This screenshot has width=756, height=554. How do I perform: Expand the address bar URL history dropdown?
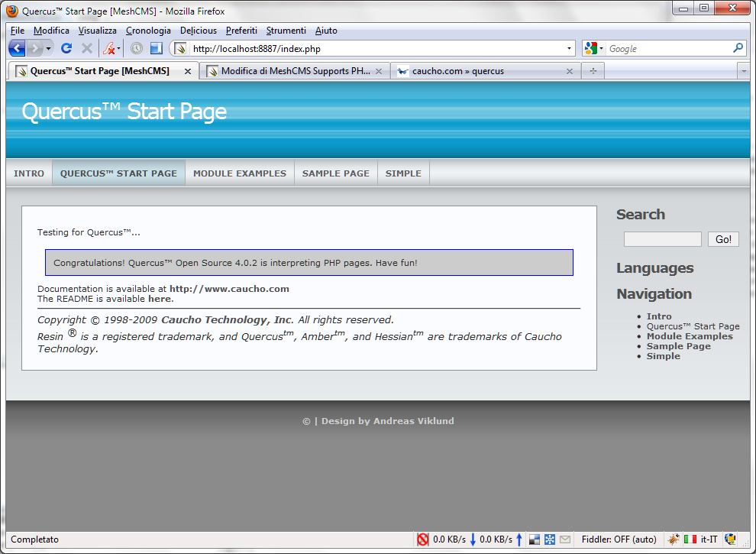tap(570, 48)
